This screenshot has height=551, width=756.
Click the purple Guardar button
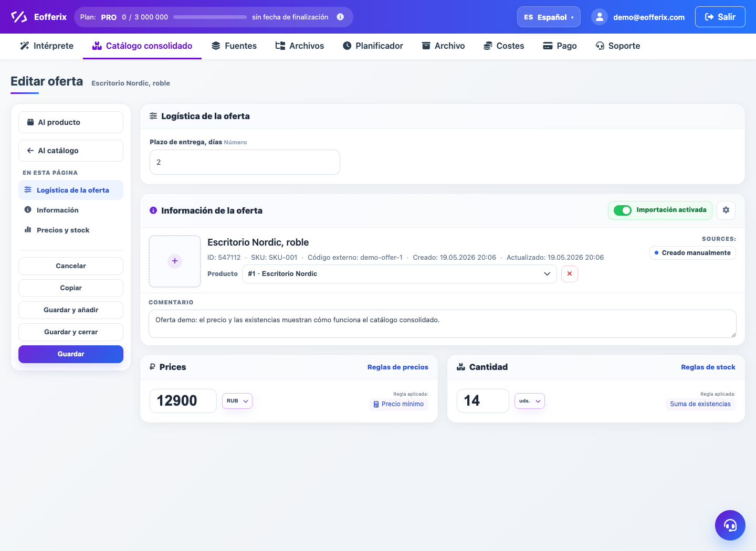pyautogui.click(x=71, y=354)
